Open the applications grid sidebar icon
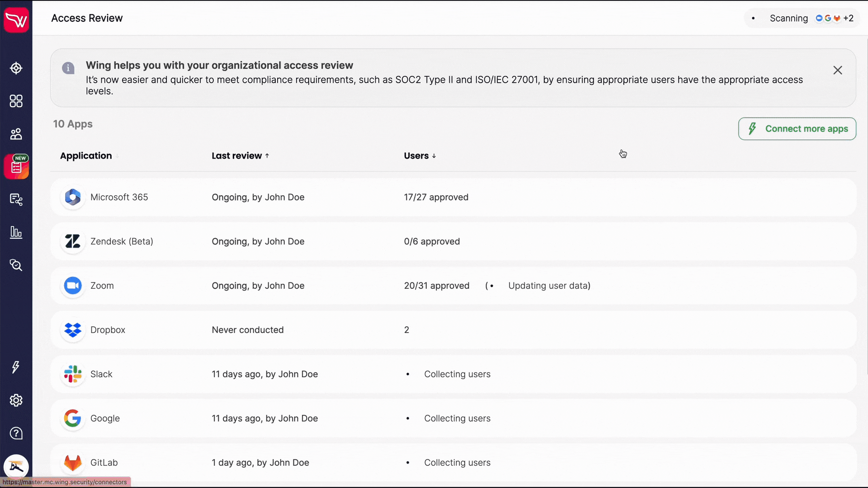Viewport: 868px width, 488px height. 16,101
